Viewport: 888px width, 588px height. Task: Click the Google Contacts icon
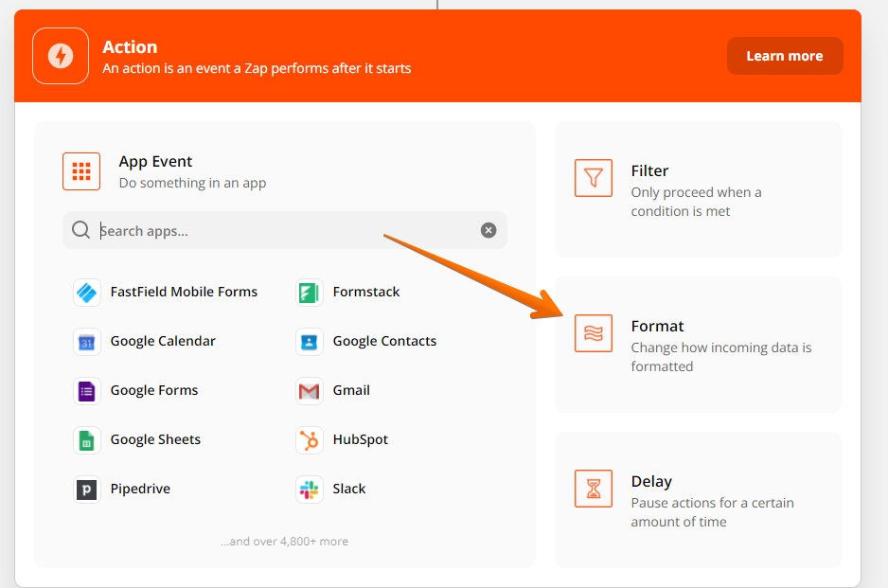tap(310, 342)
